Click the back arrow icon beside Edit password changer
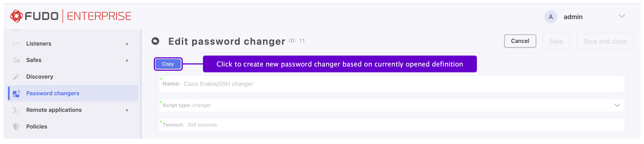Viewport: 644px width, 144px height. pyautogui.click(x=155, y=41)
